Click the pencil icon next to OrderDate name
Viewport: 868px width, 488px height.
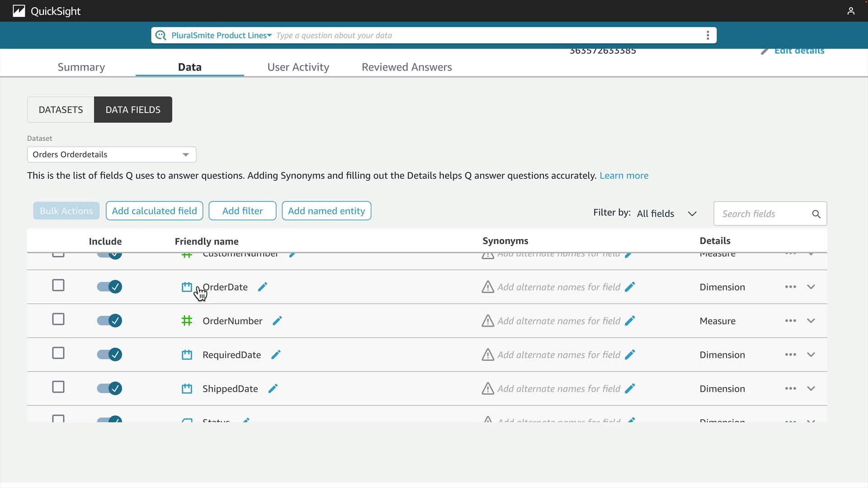[x=263, y=287]
